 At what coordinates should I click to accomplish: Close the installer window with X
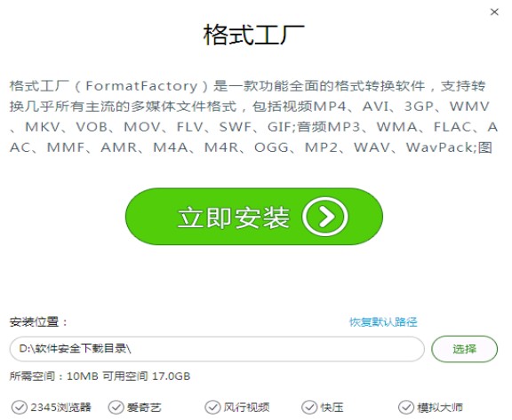494,12
